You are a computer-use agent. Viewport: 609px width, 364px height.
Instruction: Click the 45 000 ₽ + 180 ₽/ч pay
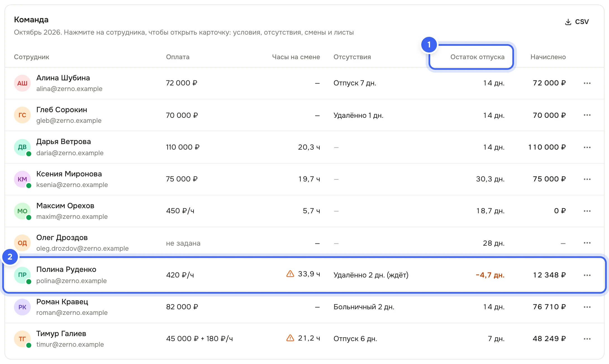[x=199, y=339]
